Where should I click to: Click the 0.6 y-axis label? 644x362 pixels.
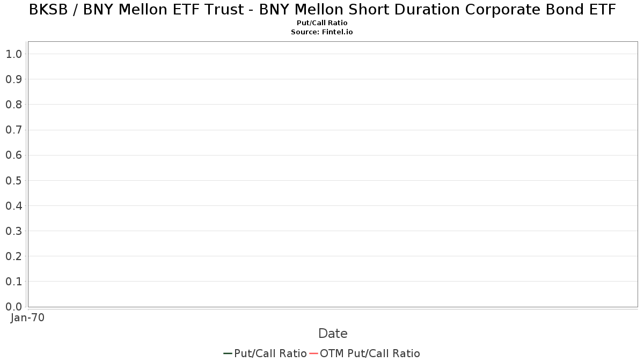13,155
